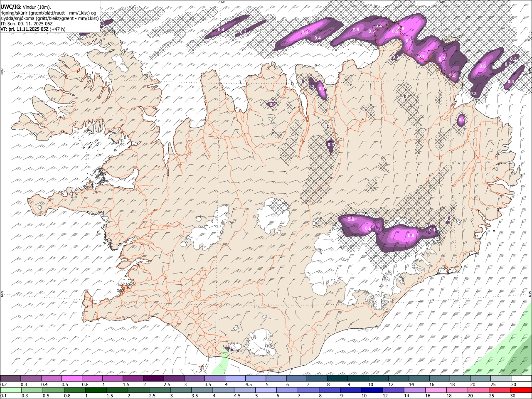Pick the 0.4 orchid swatch, top legend row

tap(52, 378)
